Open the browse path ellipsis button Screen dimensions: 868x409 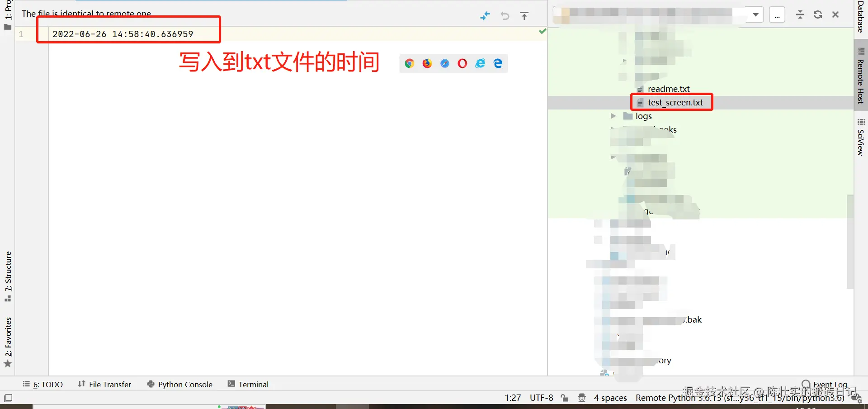777,14
